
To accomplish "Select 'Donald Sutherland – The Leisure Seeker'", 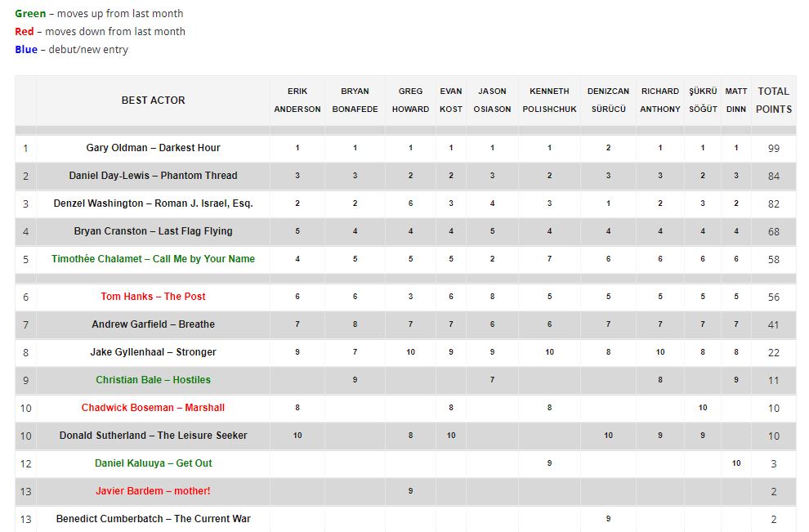I will pyautogui.click(x=154, y=436).
